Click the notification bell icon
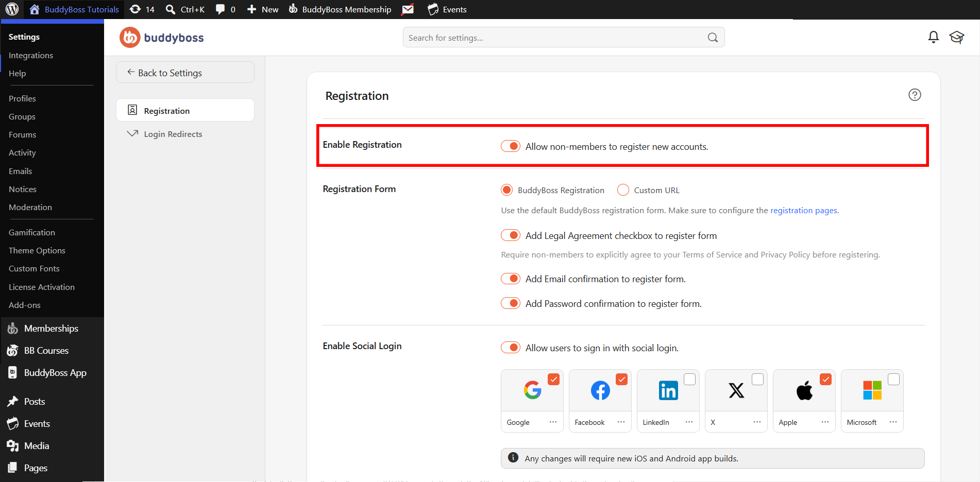This screenshot has height=482, width=980. (933, 37)
